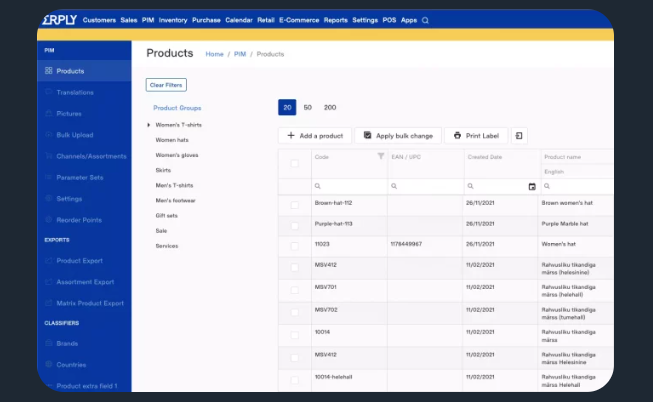Open the Calendar menu
Image resolution: width=653 pixels, height=402 pixels.
coord(239,20)
